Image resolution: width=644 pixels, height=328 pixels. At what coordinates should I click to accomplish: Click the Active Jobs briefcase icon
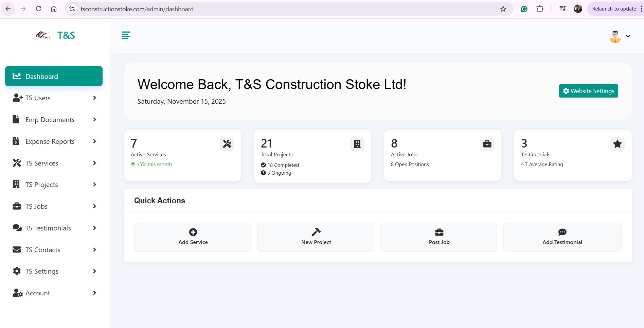(x=487, y=144)
